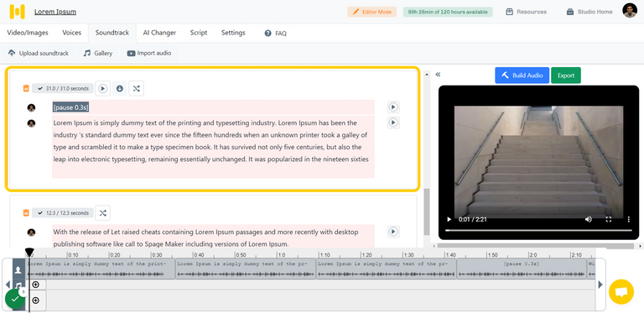Viewport: 644px width, 313px height.
Task: Select the [pause 0.3s] text field
Action: (213, 107)
